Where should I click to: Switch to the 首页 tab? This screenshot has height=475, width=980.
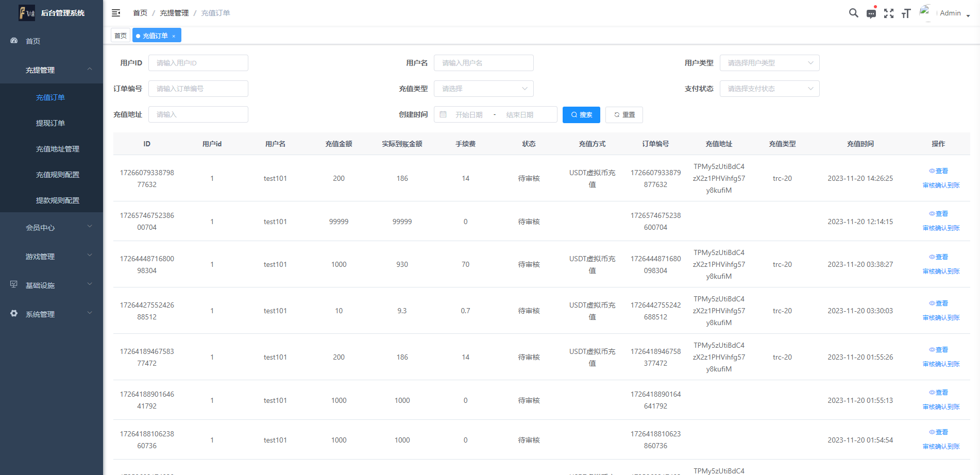click(121, 36)
